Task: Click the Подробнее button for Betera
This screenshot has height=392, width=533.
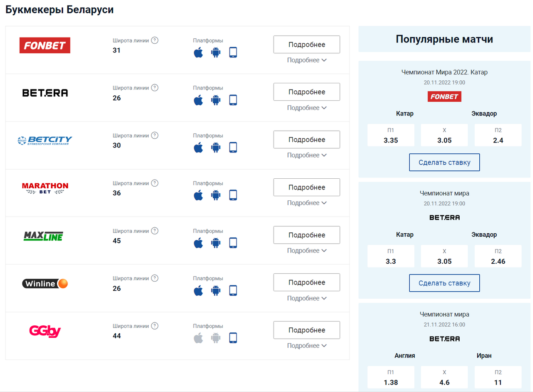Action: tap(306, 92)
